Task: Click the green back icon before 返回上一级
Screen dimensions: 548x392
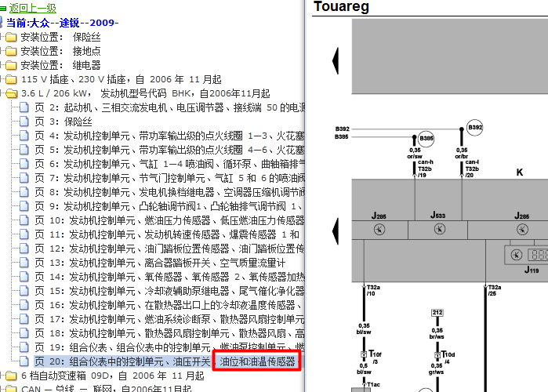Action: [3, 9]
